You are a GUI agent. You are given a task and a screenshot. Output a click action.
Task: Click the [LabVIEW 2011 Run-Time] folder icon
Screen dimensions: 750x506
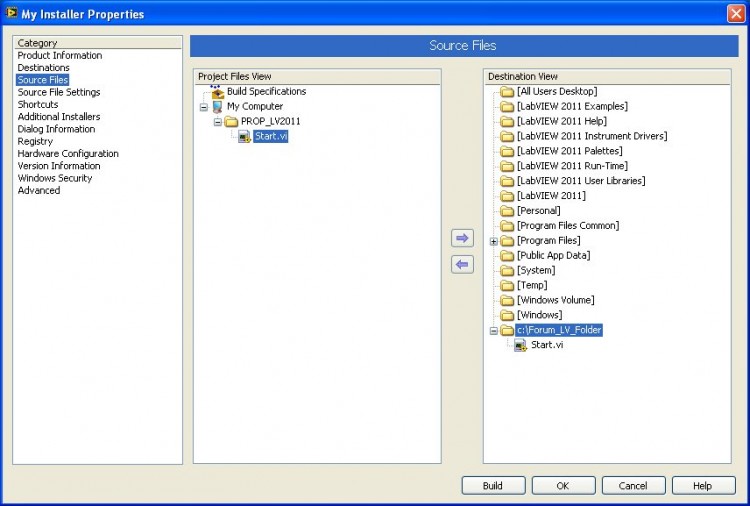(507, 166)
